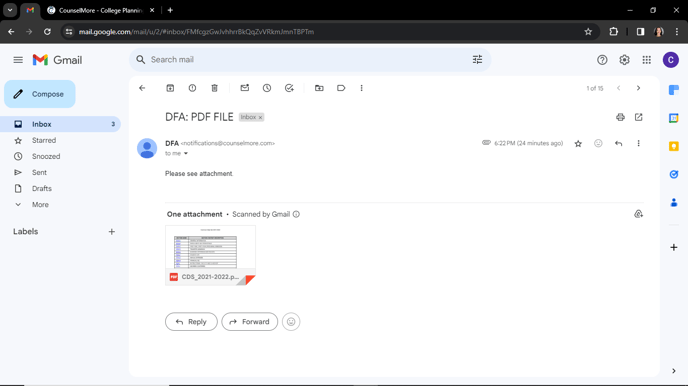
Task: Delete the email with trash icon
Action: point(215,88)
